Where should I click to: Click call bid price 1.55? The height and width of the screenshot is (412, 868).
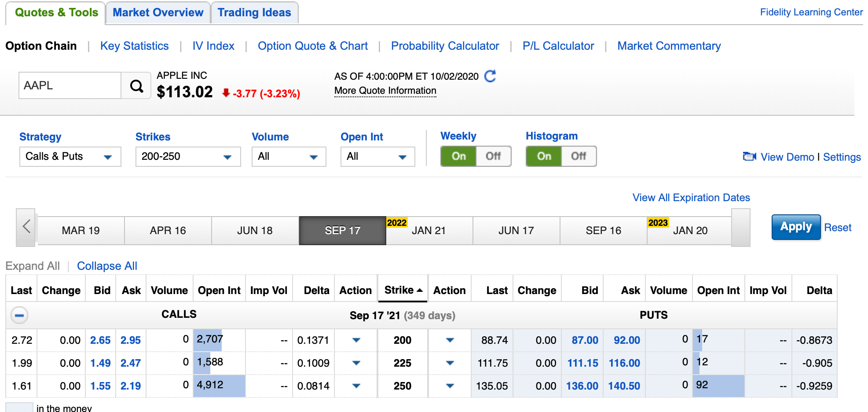click(100, 386)
